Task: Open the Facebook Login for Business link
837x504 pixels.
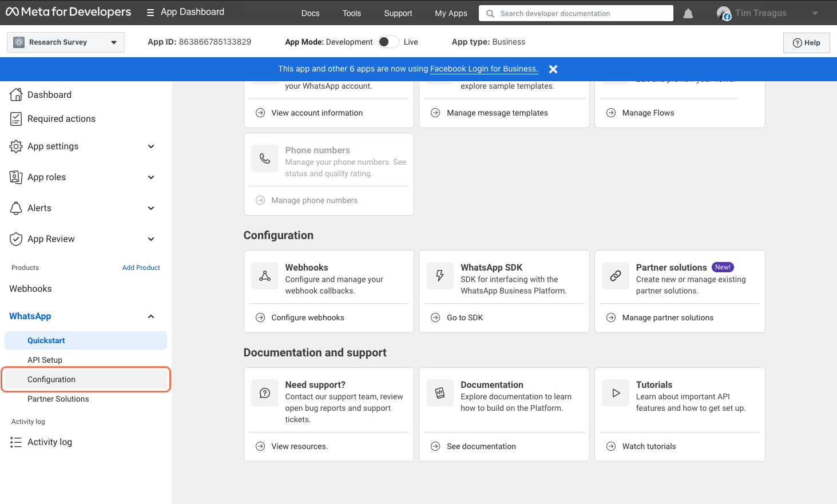Action: coord(484,69)
